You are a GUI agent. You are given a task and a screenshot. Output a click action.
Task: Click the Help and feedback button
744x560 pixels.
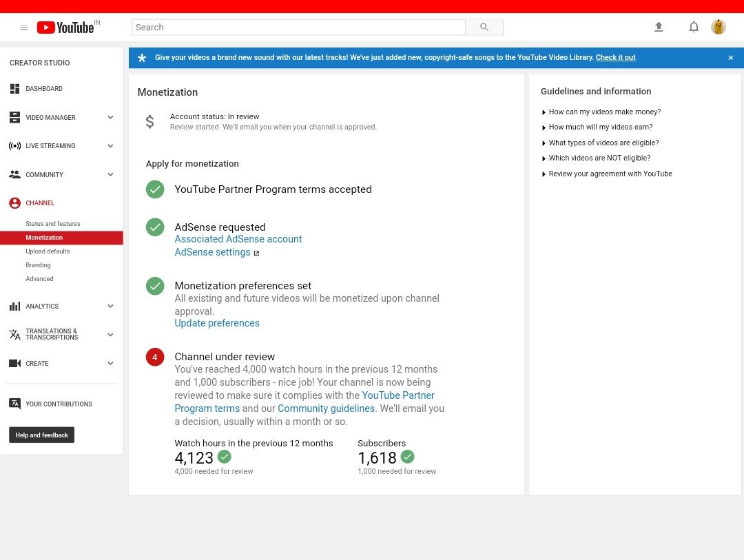(42, 435)
